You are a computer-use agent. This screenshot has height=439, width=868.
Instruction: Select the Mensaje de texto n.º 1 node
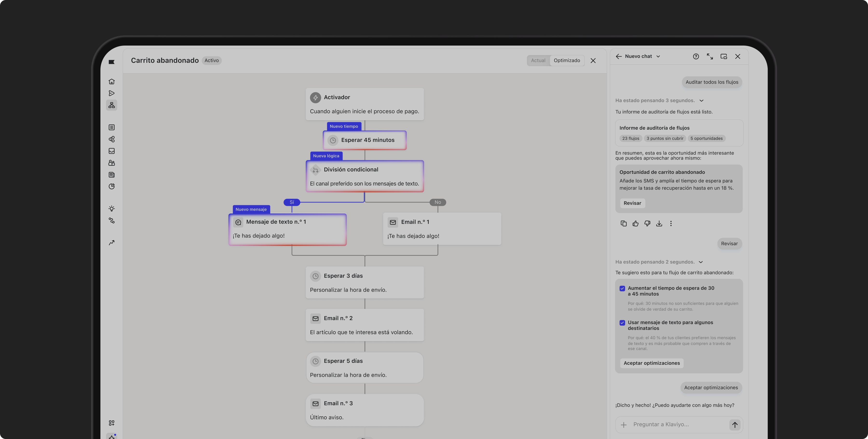(x=287, y=230)
